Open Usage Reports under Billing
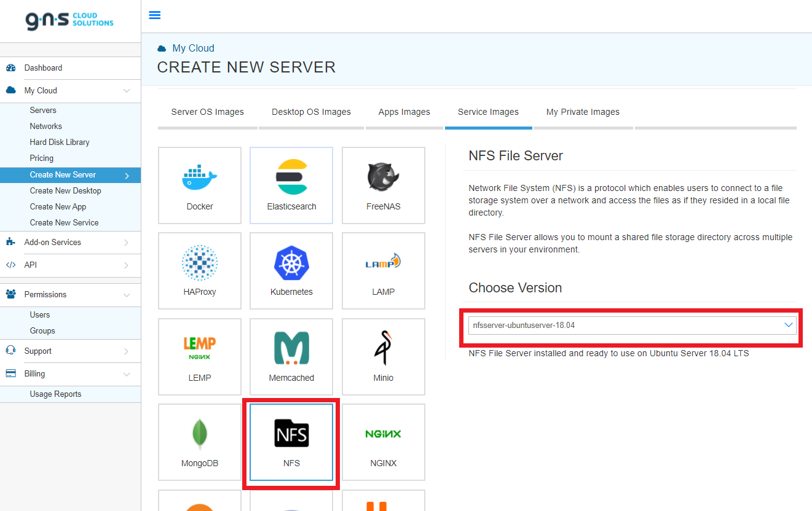 pyautogui.click(x=55, y=394)
